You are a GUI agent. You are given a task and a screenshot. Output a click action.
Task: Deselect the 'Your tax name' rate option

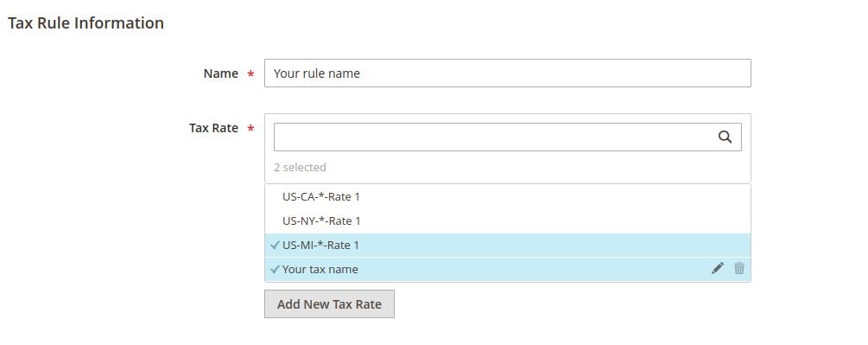508,269
